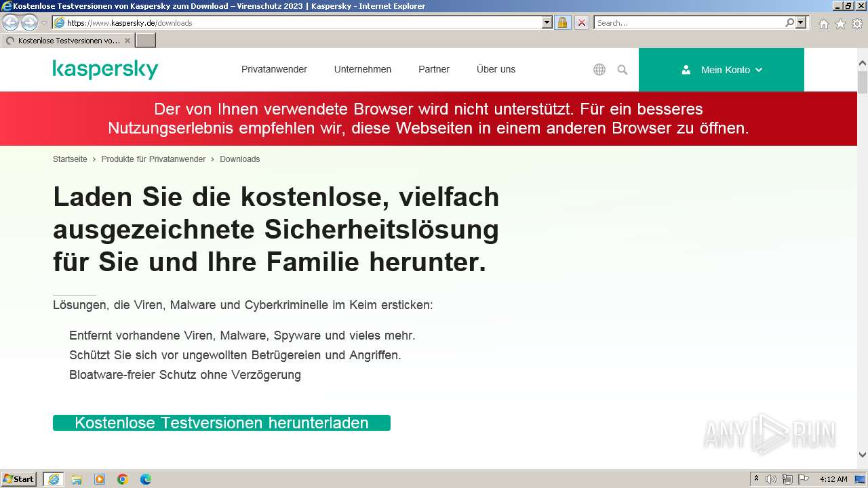This screenshot has height=488, width=868.
Task: Click the scrollbar down arrow
Action: click(863, 455)
